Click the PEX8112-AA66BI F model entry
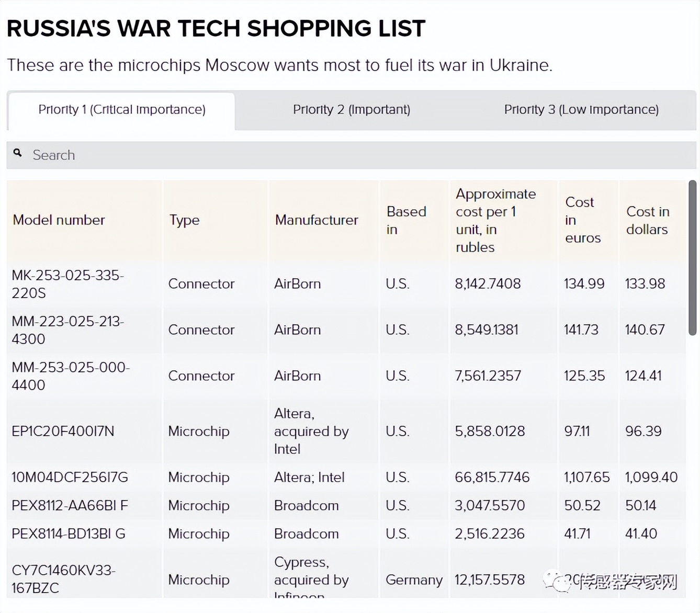The width and height of the screenshot is (700, 613). tap(70, 506)
